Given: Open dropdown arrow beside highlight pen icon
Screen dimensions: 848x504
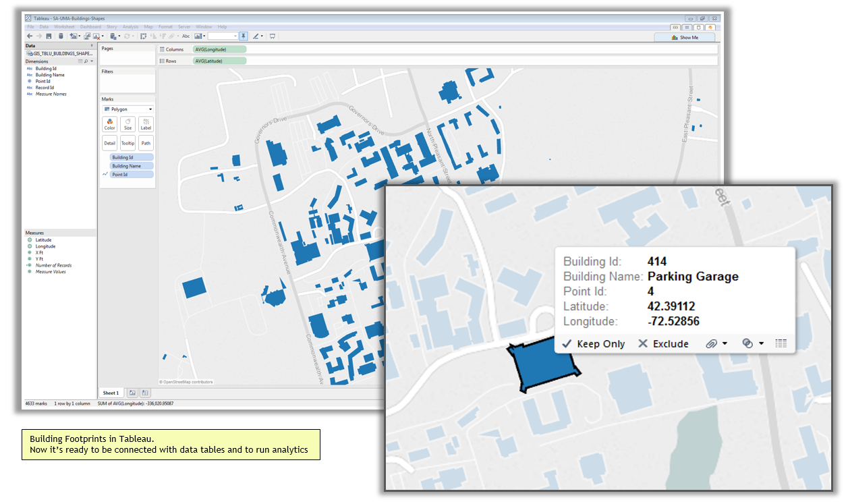Looking at the screenshot, I should 262,36.
